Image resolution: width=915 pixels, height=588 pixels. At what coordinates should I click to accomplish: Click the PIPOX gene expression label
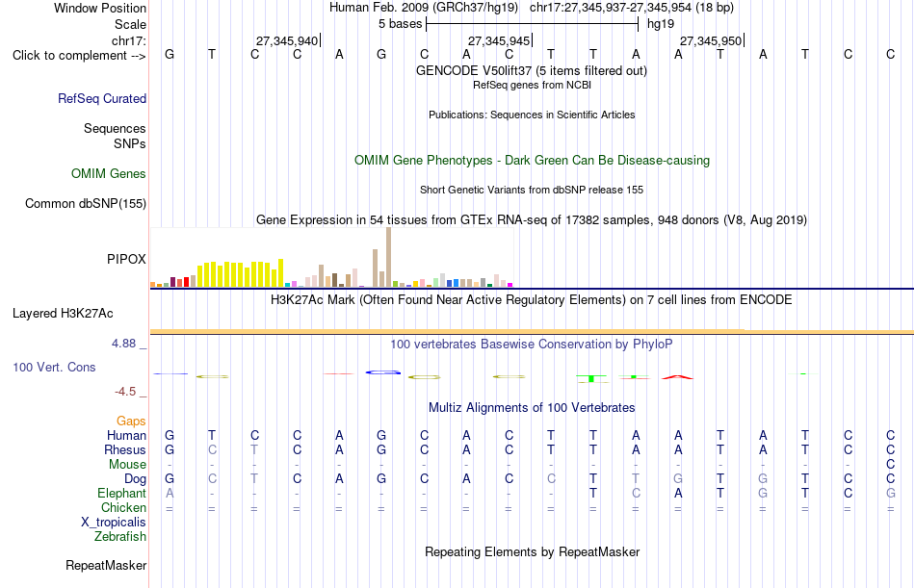[126, 259]
